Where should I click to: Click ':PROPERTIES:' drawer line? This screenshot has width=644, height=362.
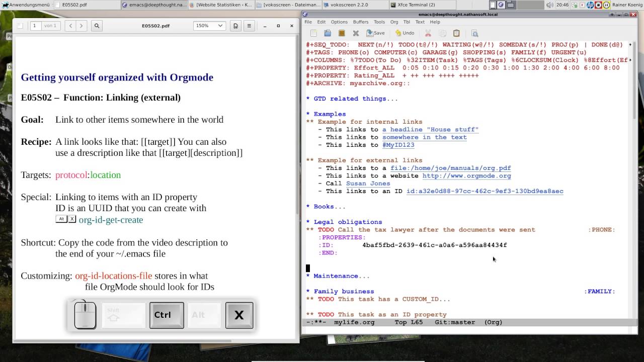[x=342, y=237]
